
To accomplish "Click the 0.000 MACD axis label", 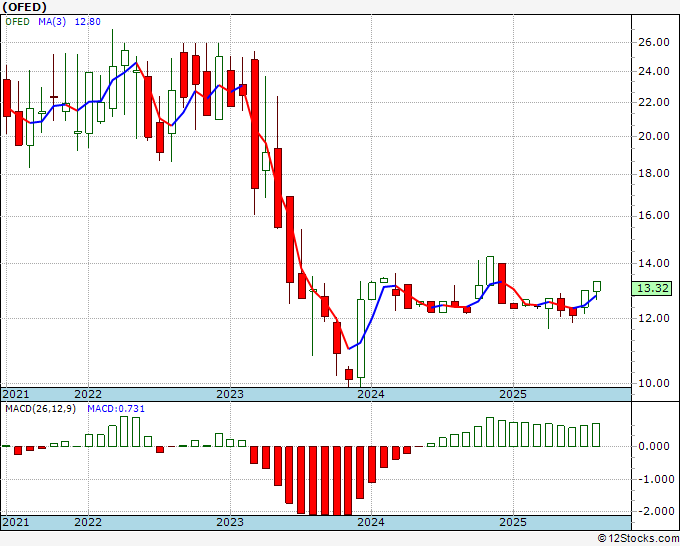I will 656,446.
